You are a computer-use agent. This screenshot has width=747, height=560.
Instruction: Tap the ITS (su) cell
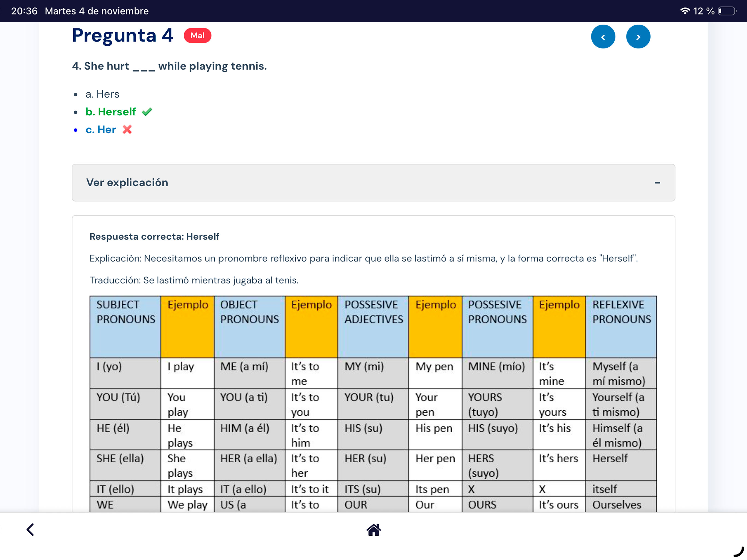373,489
